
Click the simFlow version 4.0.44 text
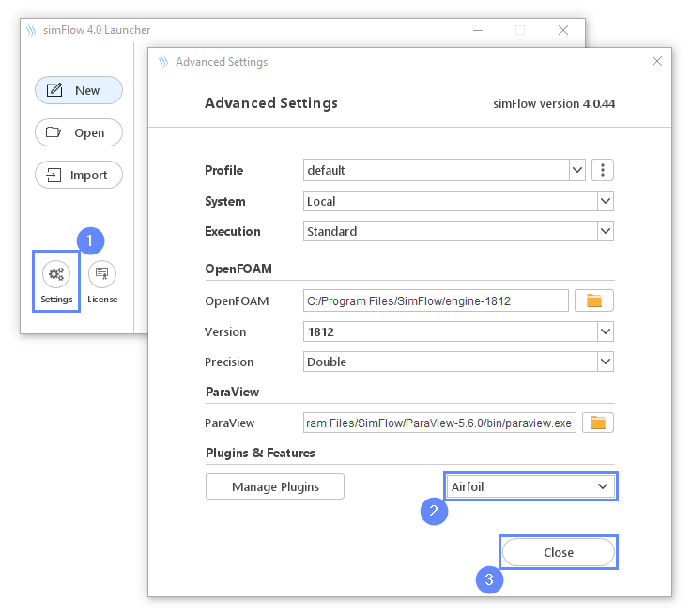(554, 104)
